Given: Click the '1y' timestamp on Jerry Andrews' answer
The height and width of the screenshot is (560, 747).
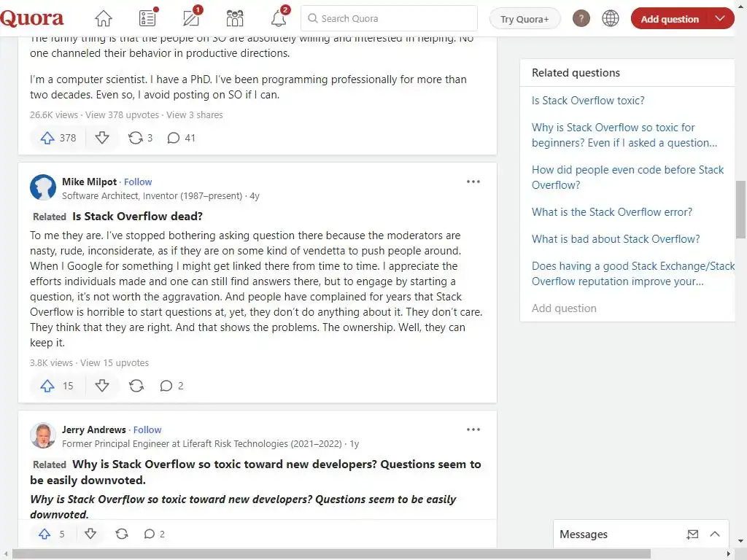Looking at the screenshot, I should 354,444.
